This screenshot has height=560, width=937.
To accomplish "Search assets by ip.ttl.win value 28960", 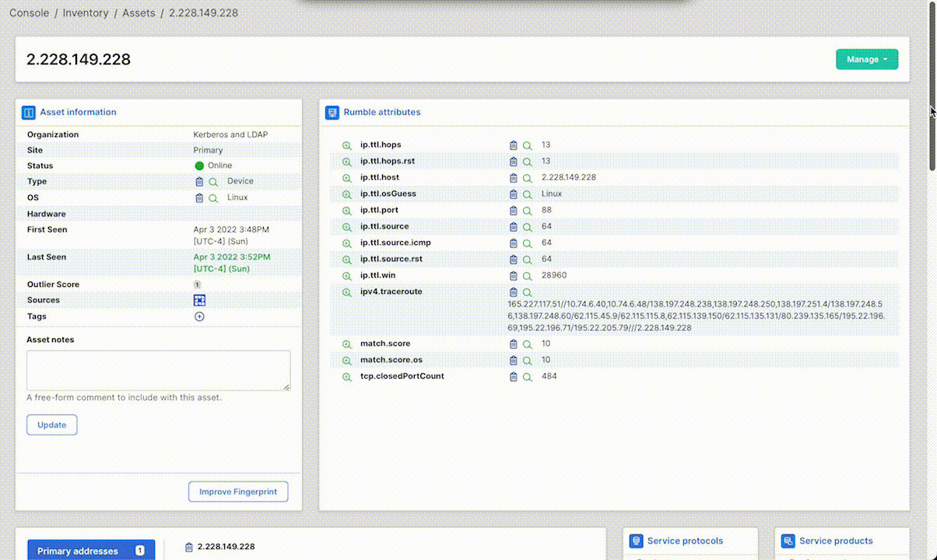I will tap(528, 275).
